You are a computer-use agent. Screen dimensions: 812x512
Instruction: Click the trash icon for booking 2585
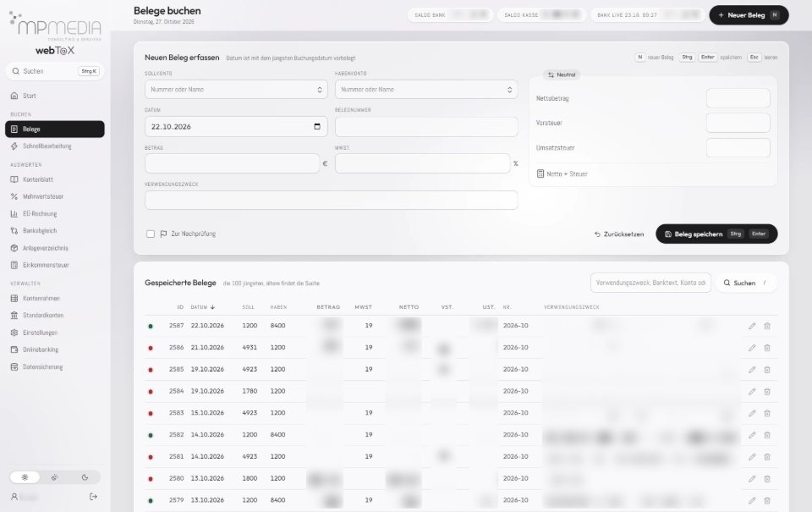click(767, 370)
